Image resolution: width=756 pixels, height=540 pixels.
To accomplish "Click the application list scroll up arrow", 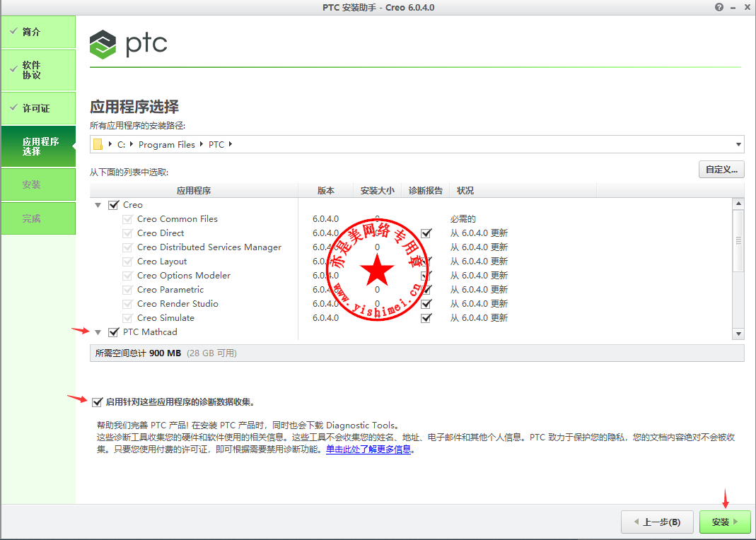I will click(738, 204).
